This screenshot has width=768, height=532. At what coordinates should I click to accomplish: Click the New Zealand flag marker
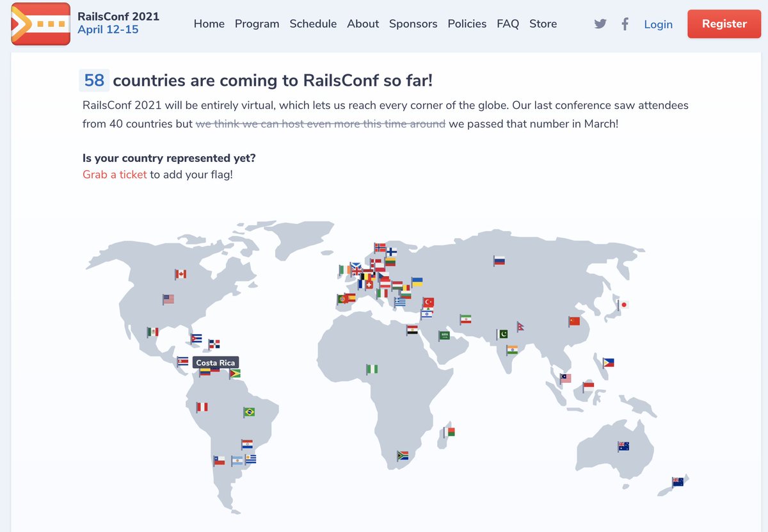coord(677,482)
